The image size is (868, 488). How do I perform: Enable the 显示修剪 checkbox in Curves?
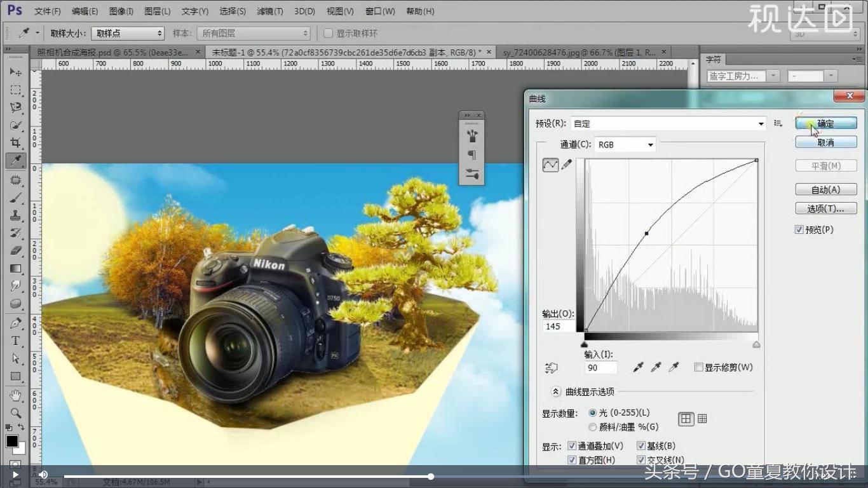pos(699,367)
